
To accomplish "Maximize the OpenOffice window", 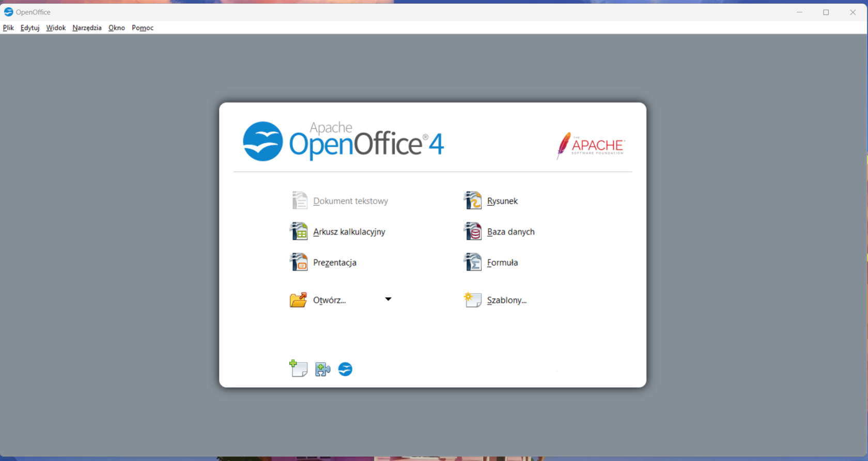I will click(826, 12).
